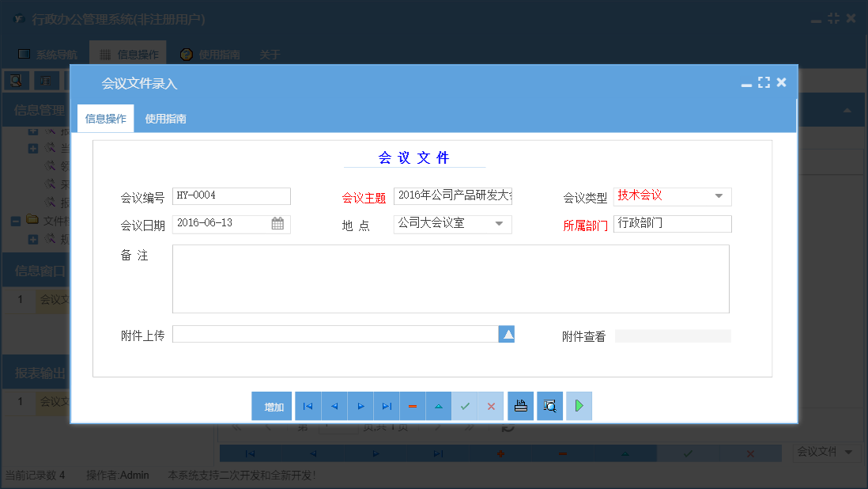Viewport: 868px width, 489px height.
Task: Delete record using the red minus icon
Action: (x=413, y=405)
